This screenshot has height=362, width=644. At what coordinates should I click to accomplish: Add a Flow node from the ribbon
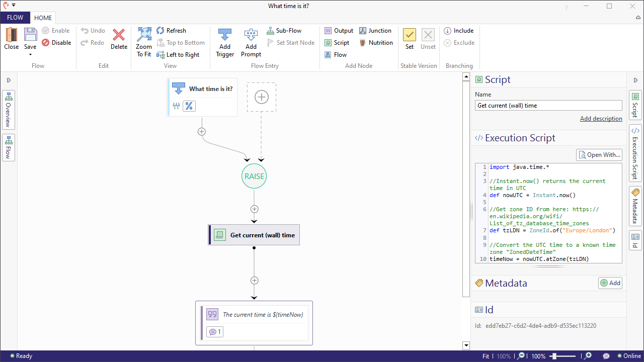[335, 55]
